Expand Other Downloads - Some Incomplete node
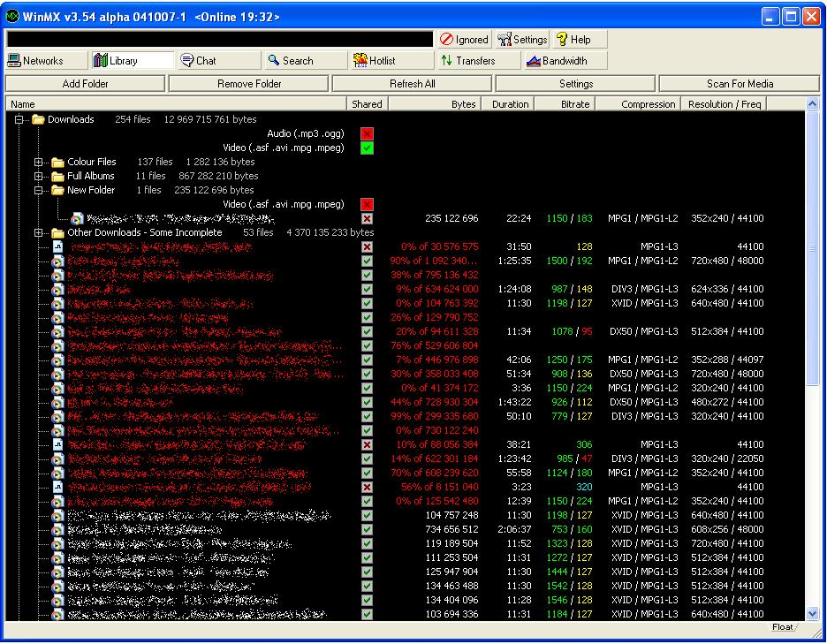Viewport: 827px width, 644px height. pos(39,232)
